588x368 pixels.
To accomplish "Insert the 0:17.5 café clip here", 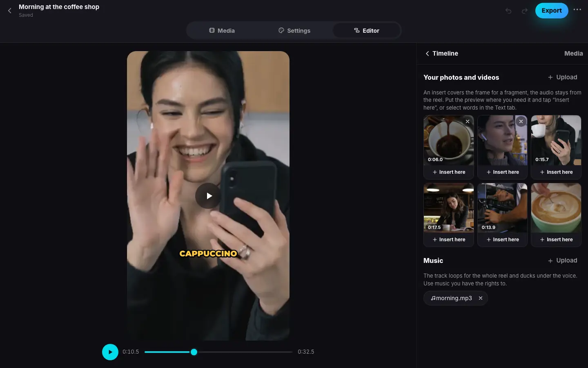I will point(448,240).
